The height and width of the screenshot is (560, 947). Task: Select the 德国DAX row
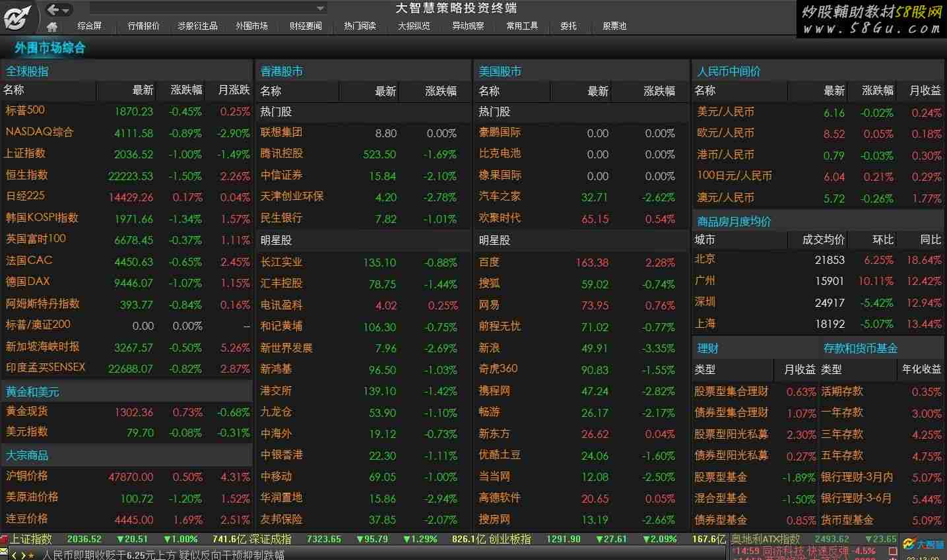pyautogui.click(x=127, y=282)
